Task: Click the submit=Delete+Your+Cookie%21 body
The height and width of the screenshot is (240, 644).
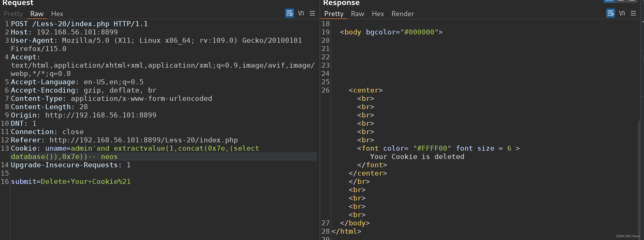Action: coord(71,182)
